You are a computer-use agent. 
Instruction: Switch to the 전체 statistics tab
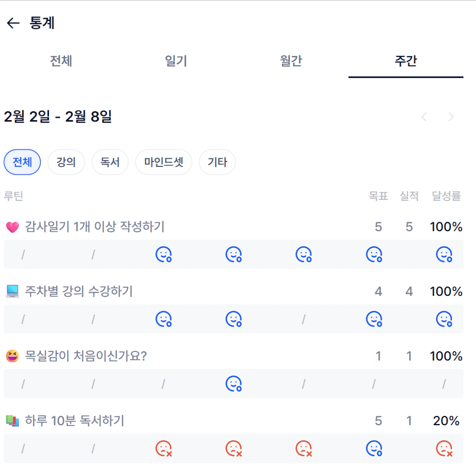click(x=61, y=61)
